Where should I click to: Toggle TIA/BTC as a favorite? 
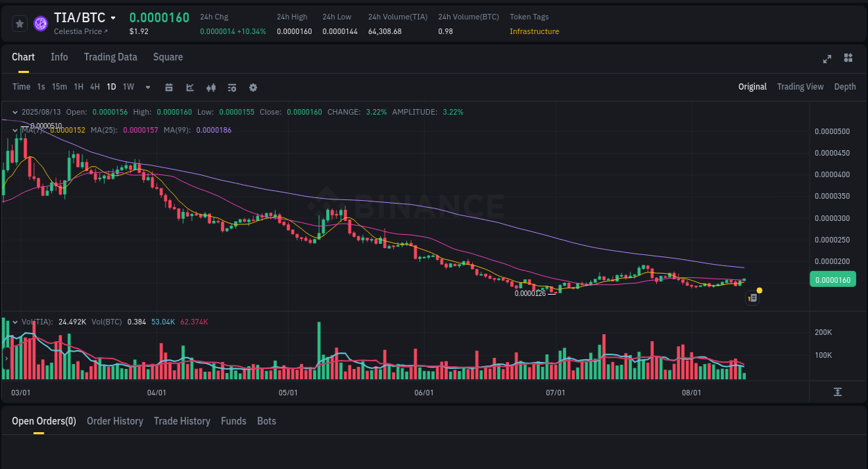(19, 23)
